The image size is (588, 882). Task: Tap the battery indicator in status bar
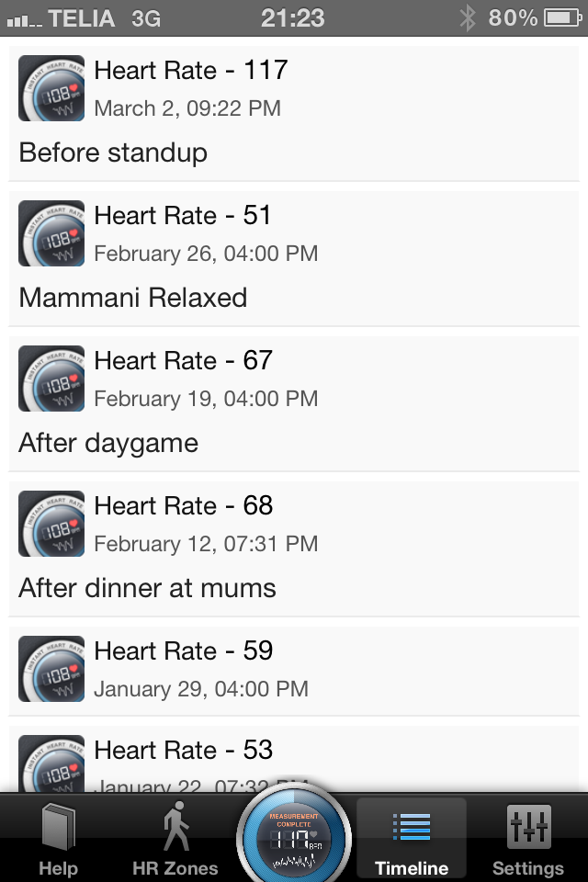pos(562,18)
